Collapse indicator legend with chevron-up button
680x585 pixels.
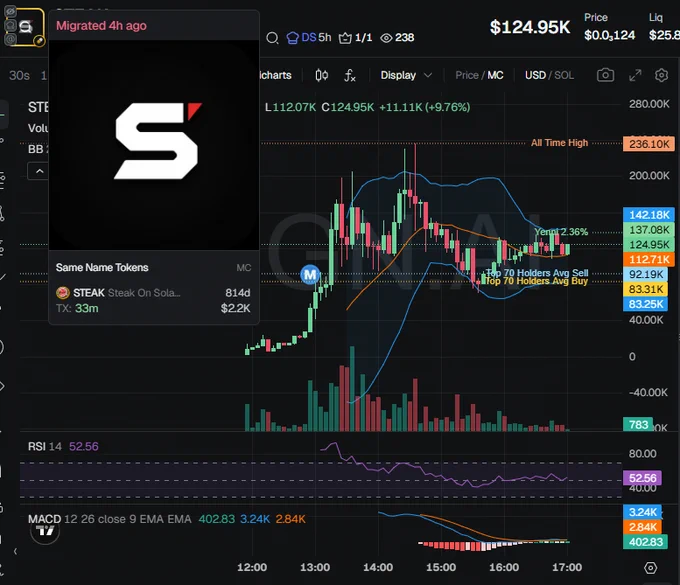tap(39, 171)
